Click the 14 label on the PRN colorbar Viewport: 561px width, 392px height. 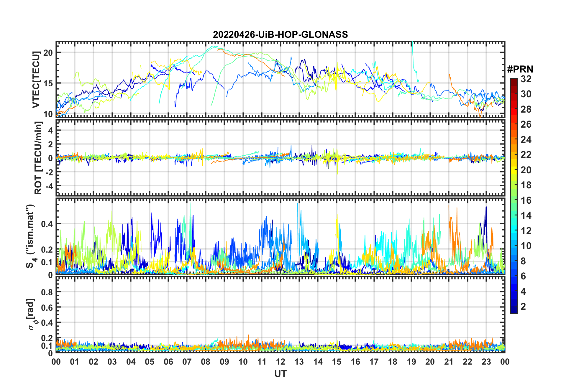pyautogui.click(x=526, y=215)
